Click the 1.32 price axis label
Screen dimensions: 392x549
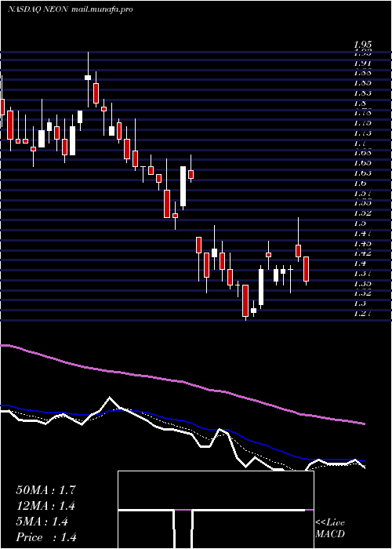pyautogui.click(x=362, y=293)
